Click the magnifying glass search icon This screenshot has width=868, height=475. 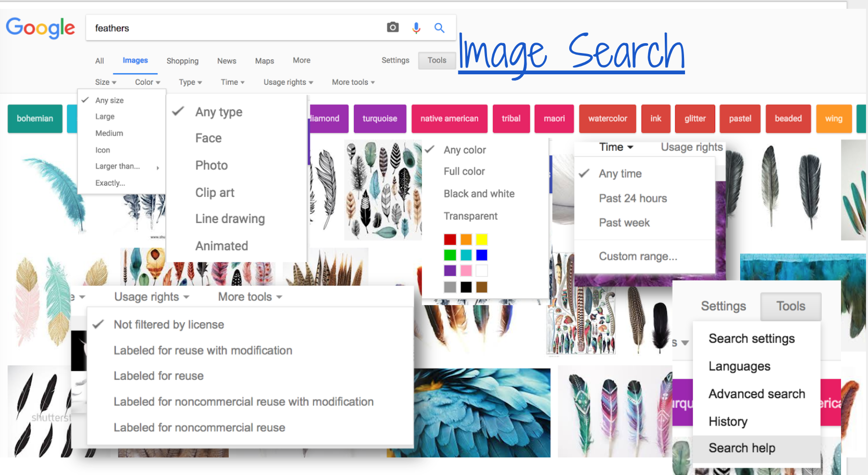(439, 28)
